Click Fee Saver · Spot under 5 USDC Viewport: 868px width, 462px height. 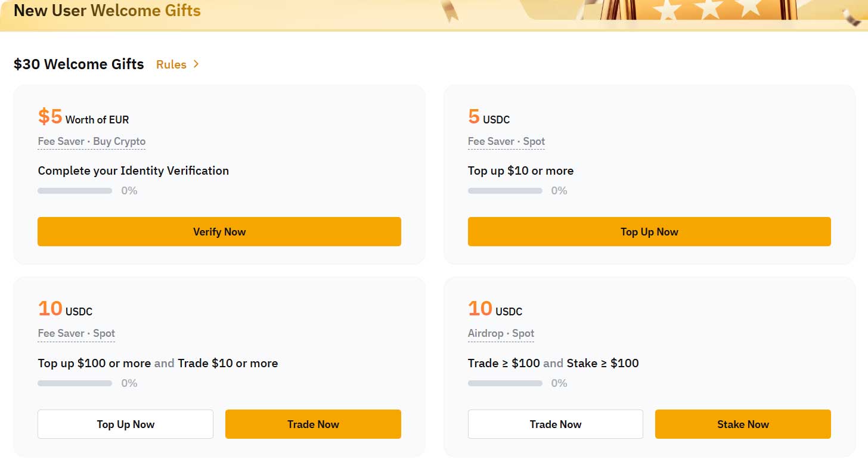506,141
